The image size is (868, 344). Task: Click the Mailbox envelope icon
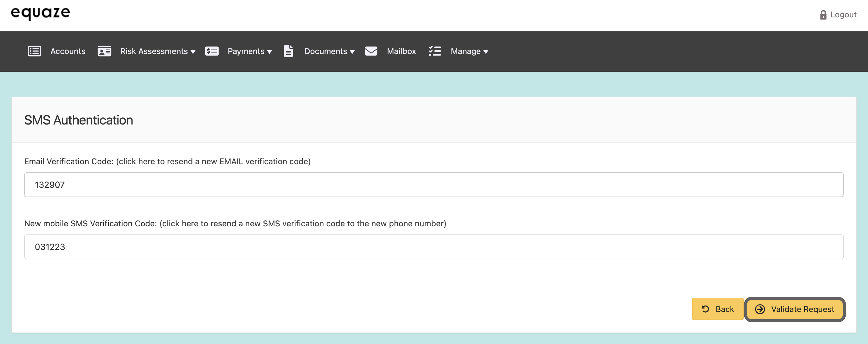click(371, 51)
